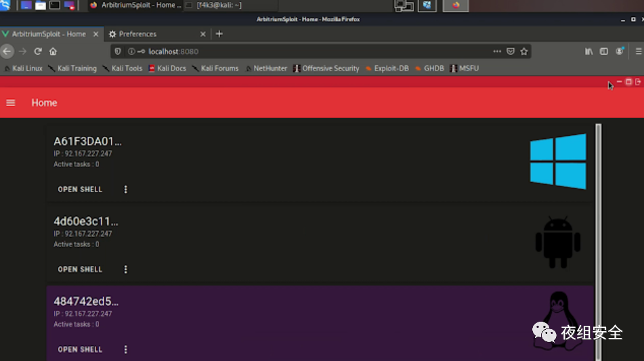
Task: Open the tracking protection shield icon
Action: (118, 51)
